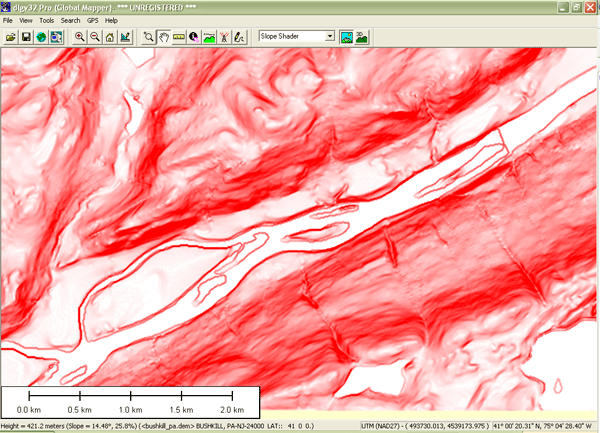This screenshot has height=433, width=600.
Task: Open the 3D View button
Action: (361, 36)
